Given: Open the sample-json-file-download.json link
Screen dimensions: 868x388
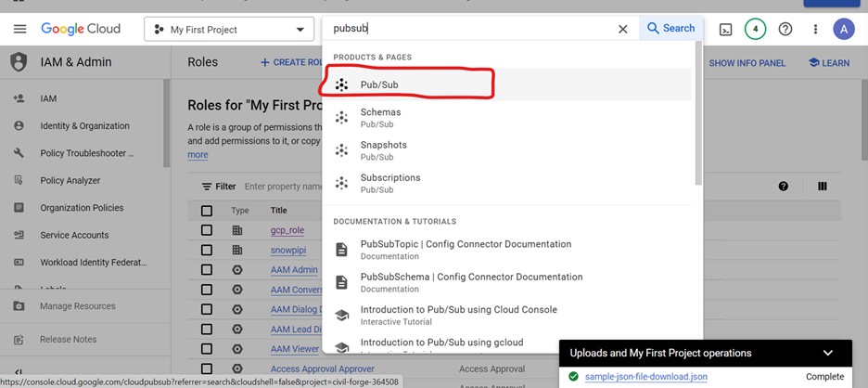Looking at the screenshot, I should tap(645, 377).
